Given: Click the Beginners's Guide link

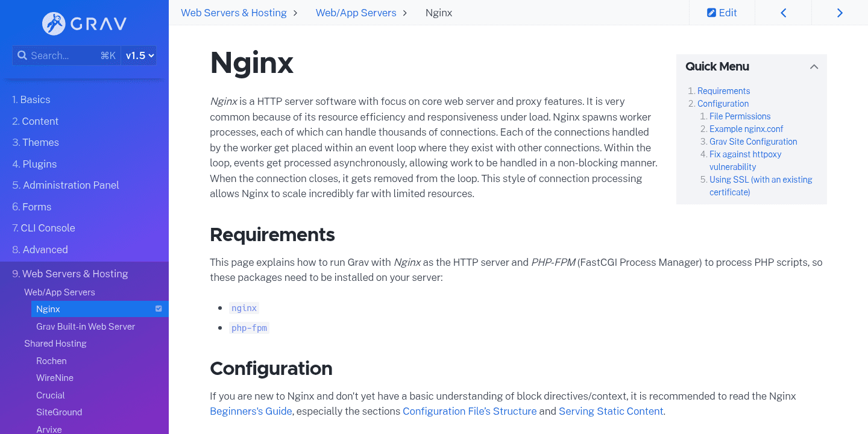Looking at the screenshot, I should pyautogui.click(x=251, y=410).
